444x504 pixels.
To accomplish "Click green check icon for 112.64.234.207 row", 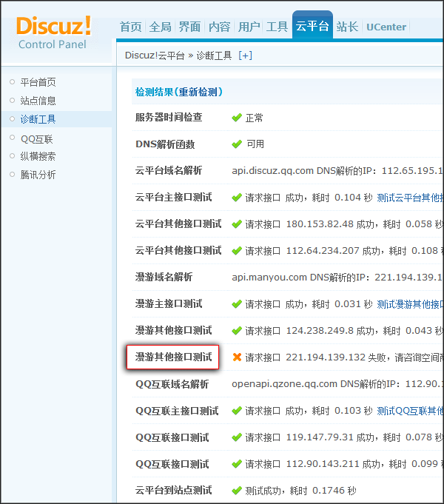I will [x=237, y=251].
